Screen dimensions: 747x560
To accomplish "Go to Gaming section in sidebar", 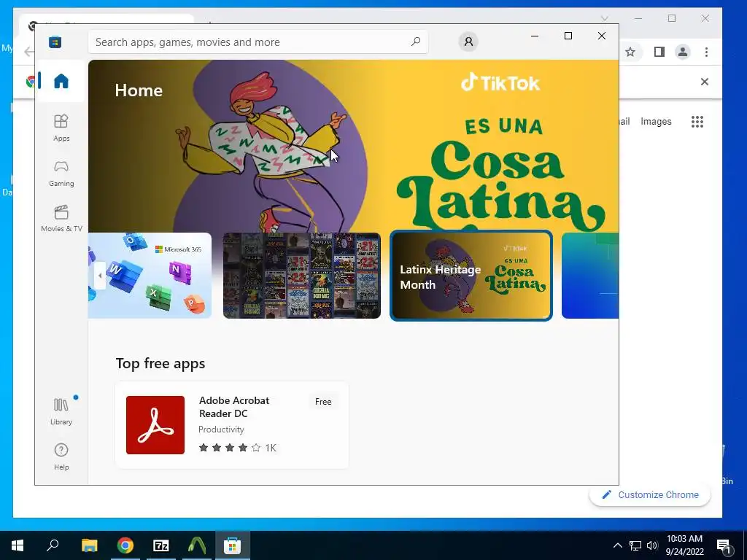I will pos(61,174).
